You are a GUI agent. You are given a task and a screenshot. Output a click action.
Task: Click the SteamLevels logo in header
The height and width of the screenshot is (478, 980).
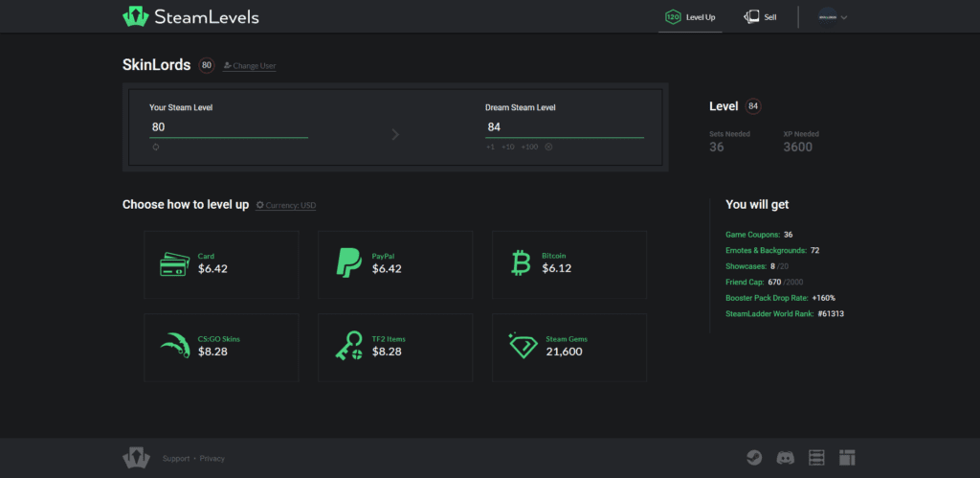click(x=190, y=17)
